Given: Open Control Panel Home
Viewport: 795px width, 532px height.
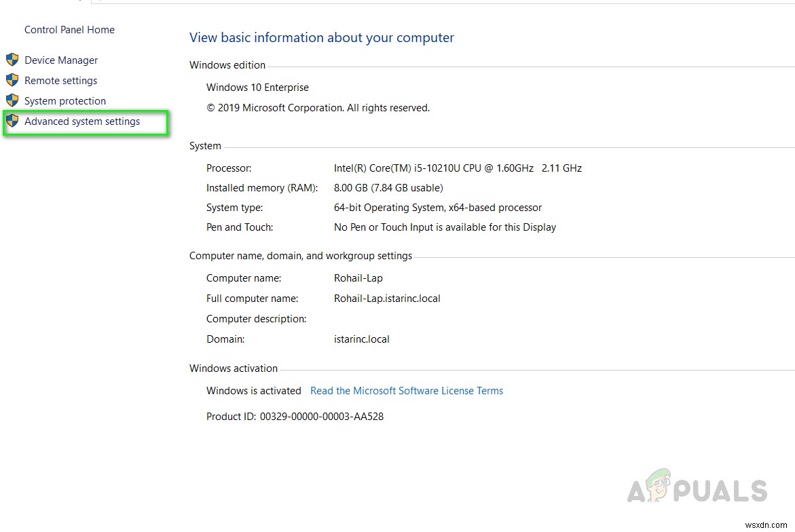Looking at the screenshot, I should point(69,30).
